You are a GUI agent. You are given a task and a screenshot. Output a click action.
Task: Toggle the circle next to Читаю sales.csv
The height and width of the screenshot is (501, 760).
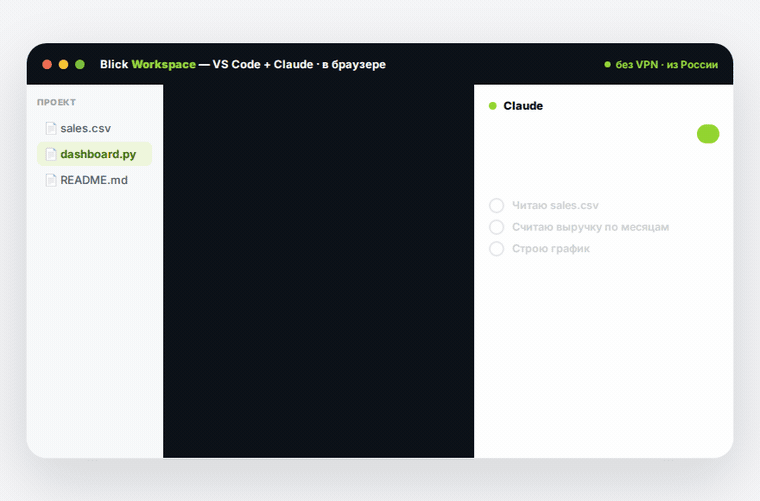tap(496, 205)
